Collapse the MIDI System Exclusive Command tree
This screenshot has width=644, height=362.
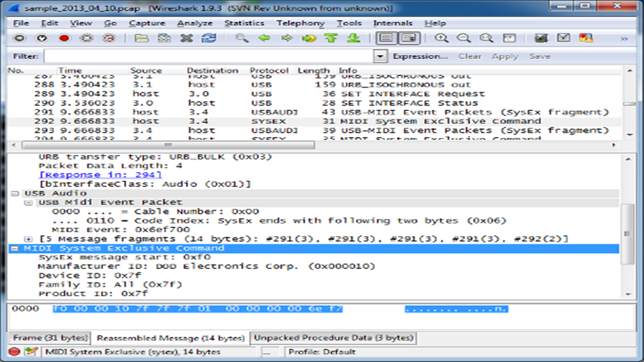point(14,248)
